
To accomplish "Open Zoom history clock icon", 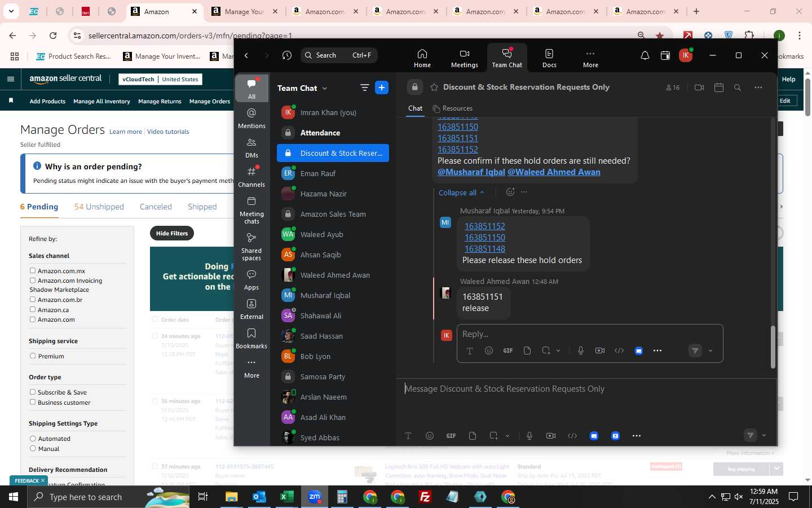I will [287, 55].
